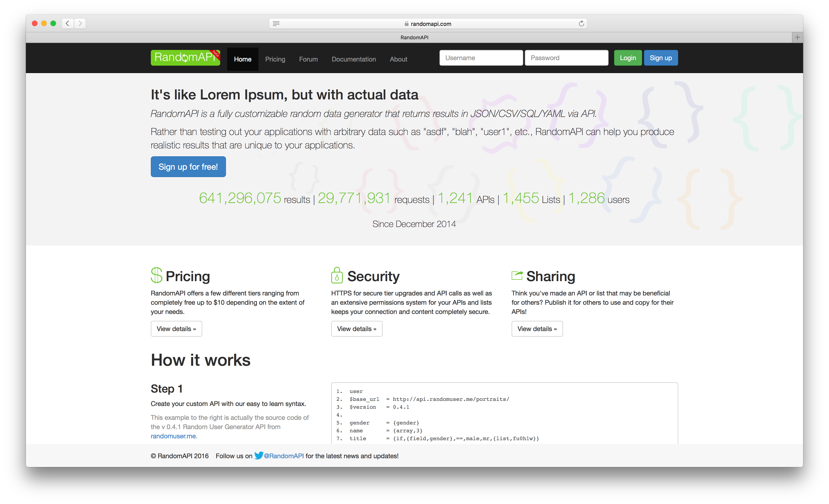Go to the Forum nav item
Viewport: 829px width, 504px height.
click(x=308, y=59)
